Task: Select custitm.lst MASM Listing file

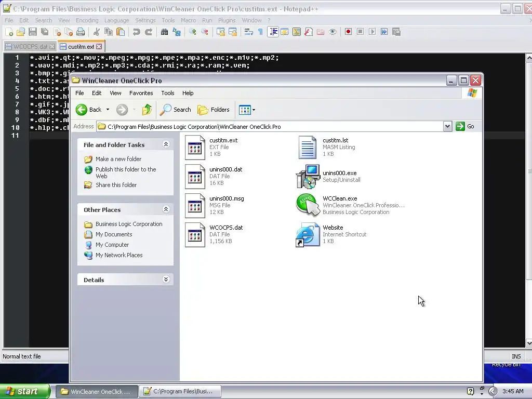Action: coord(308,148)
